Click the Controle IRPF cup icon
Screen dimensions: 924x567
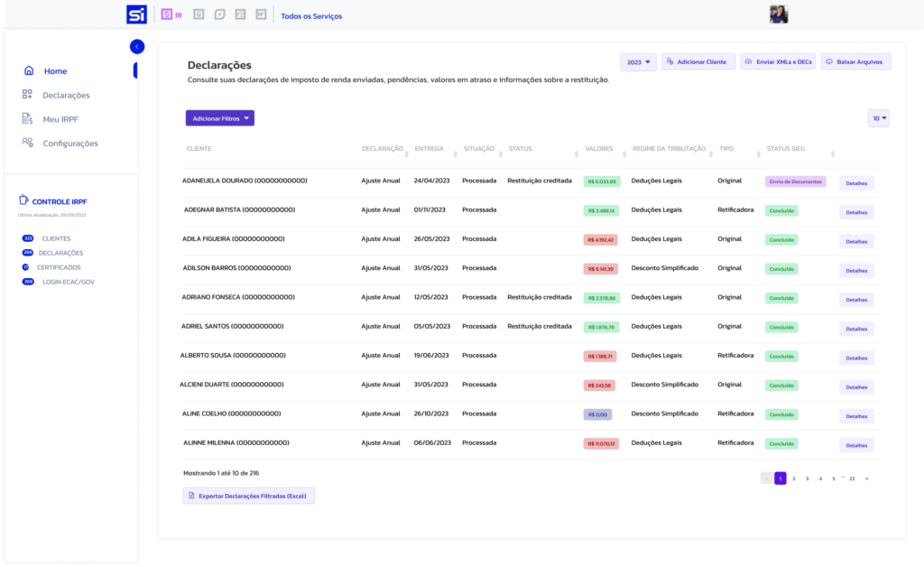point(24,201)
